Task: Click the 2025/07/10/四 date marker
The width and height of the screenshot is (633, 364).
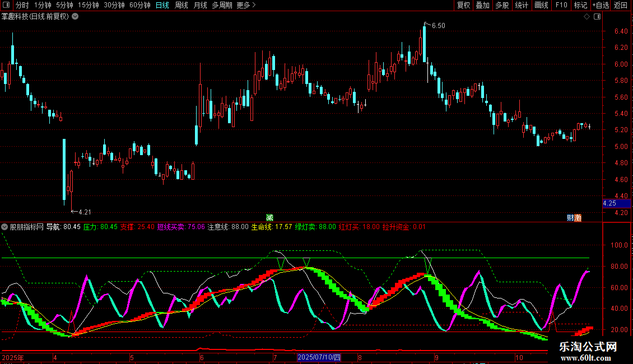Action: tap(319, 357)
